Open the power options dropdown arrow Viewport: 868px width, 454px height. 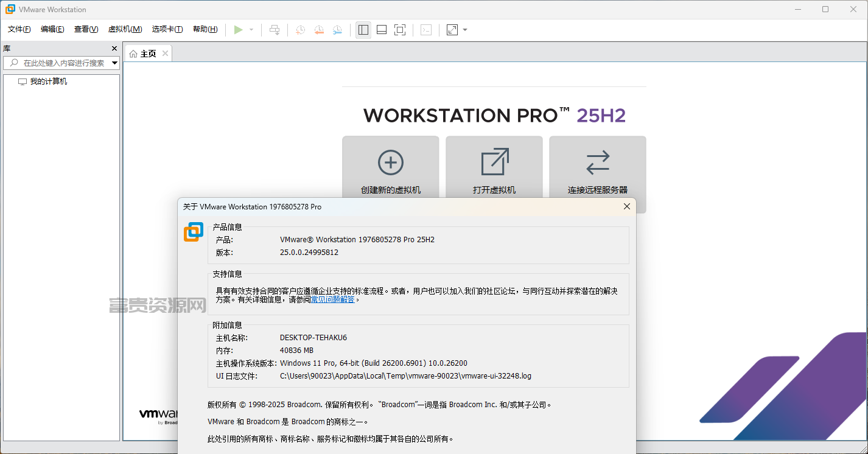[x=251, y=29]
